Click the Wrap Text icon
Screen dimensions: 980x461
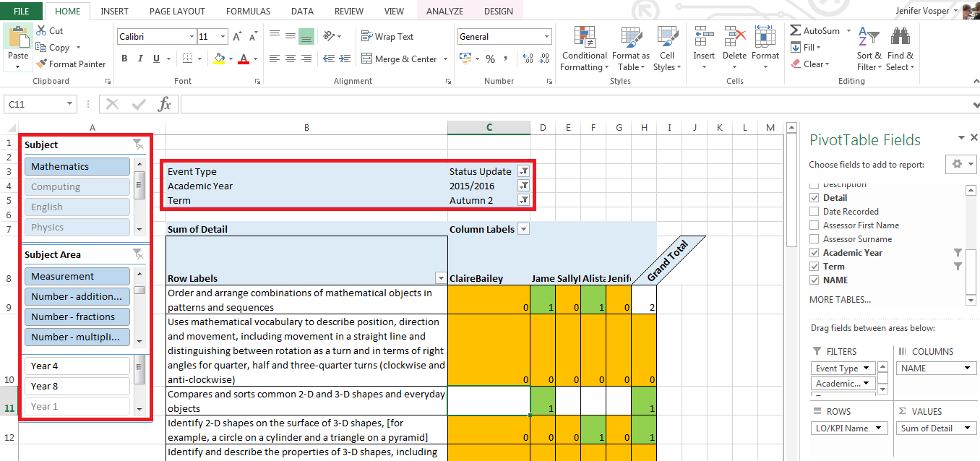(366, 37)
